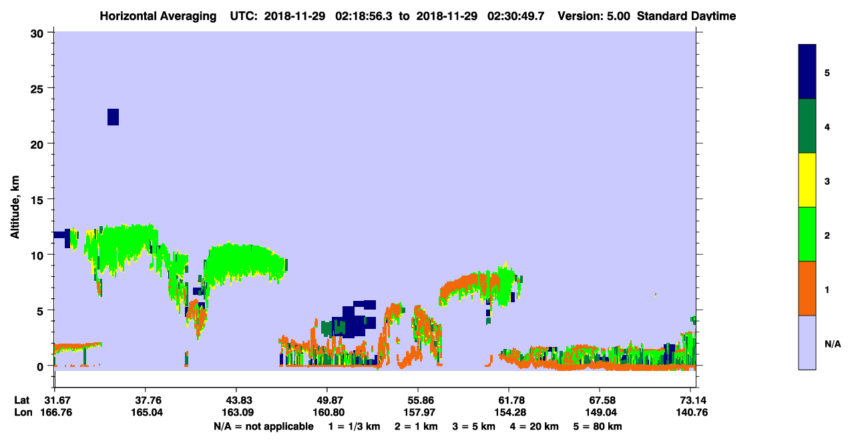Click legend text '2 = 1 km'
868x445 pixels.
pyautogui.click(x=416, y=426)
